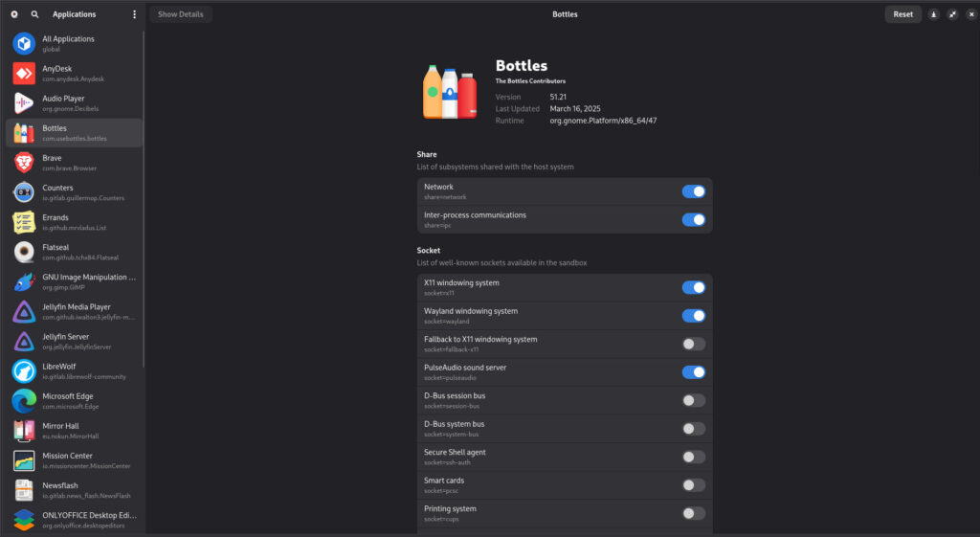Image resolution: width=980 pixels, height=537 pixels.
Task: Turn off Wayland windowing system switch
Action: point(694,316)
